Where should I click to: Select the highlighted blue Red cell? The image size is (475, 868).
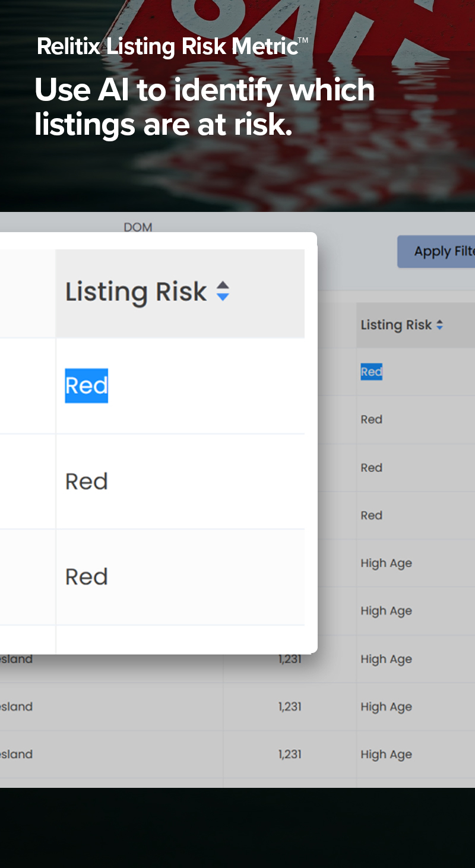pyautogui.click(x=86, y=385)
